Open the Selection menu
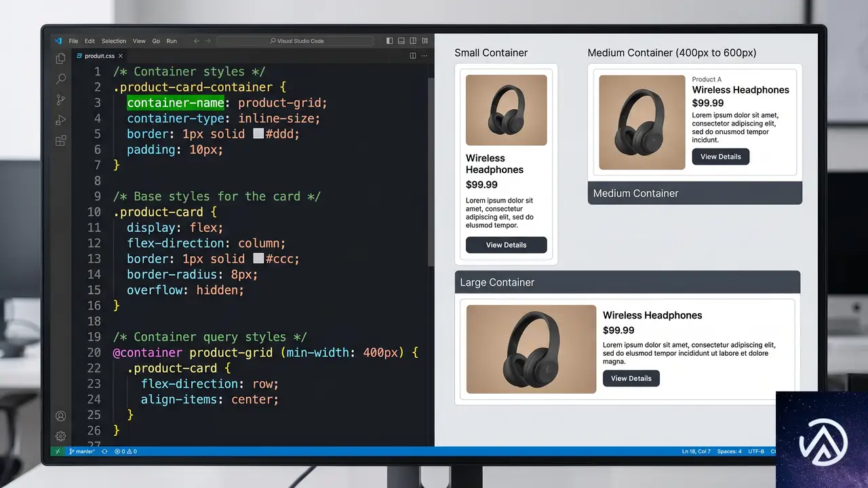The image size is (868, 488). (x=114, y=41)
